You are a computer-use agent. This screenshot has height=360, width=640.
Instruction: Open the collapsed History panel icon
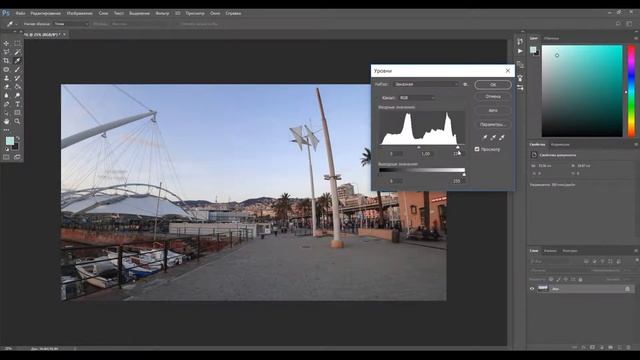[x=520, y=41]
